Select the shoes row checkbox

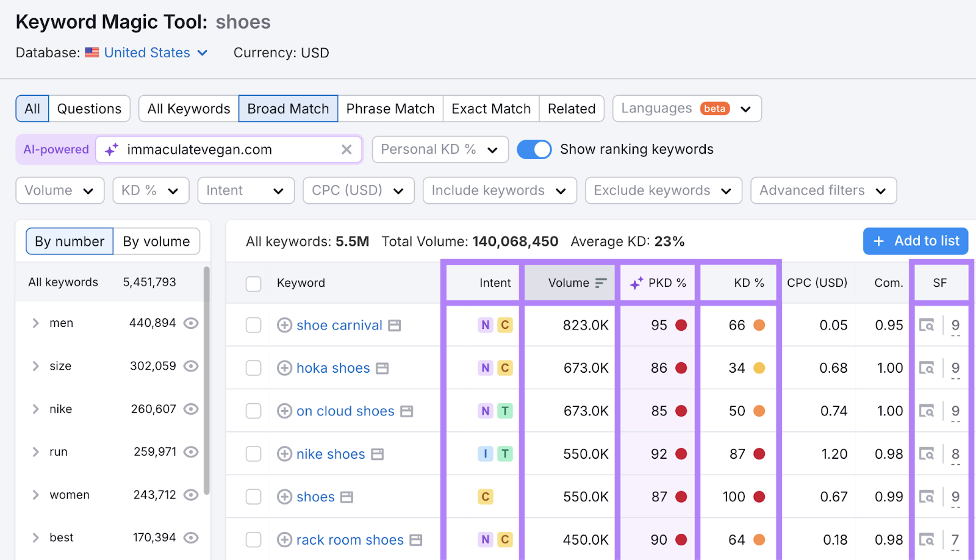(254, 497)
